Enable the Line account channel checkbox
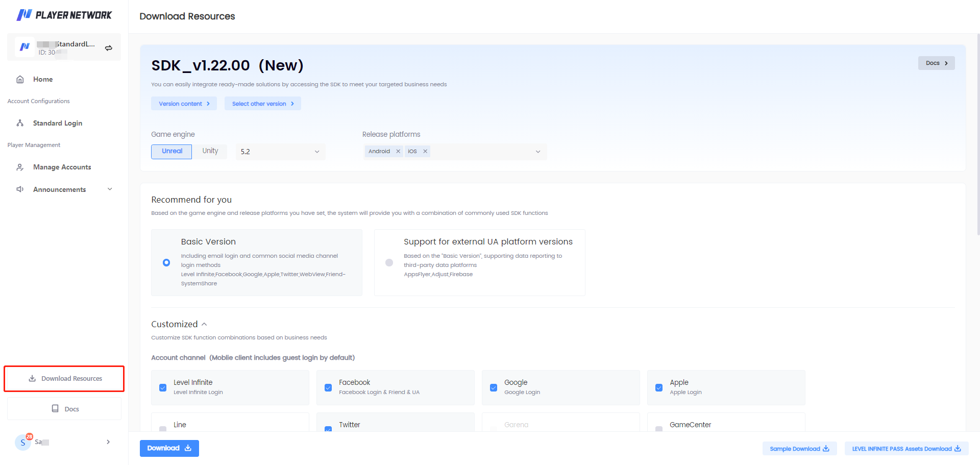 pyautogui.click(x=163, y=430)
